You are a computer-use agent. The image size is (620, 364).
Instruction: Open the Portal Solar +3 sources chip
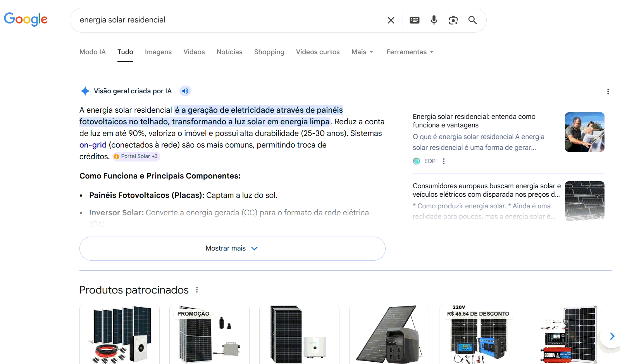(x=136, y=156)
